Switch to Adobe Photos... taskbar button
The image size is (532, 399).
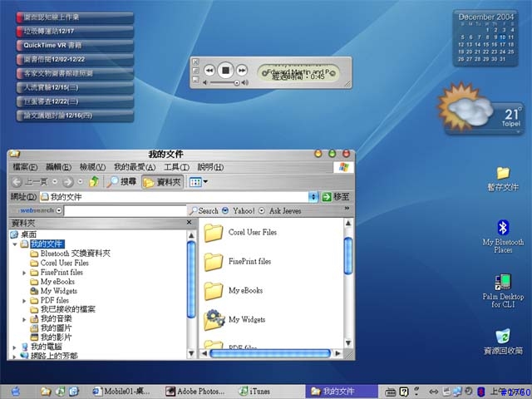195,392
